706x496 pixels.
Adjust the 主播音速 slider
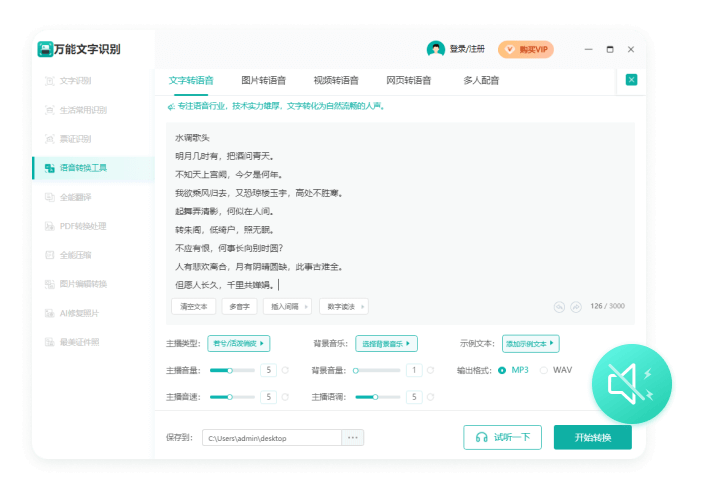pyautogui.click(x=232, y=397)
